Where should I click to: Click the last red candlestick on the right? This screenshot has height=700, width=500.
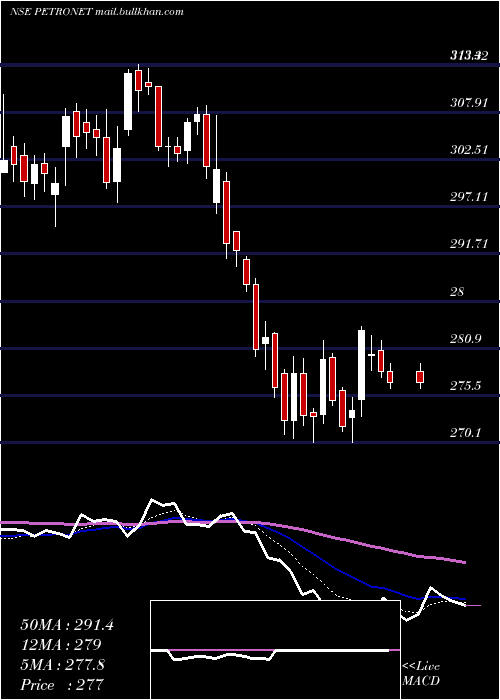[x=420, y=376]
